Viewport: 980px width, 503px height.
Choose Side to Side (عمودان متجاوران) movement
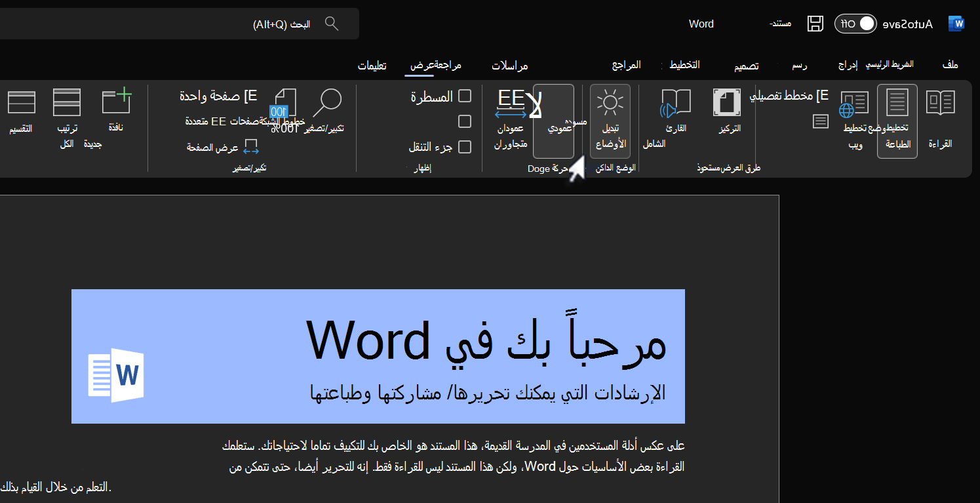point(511,121)
